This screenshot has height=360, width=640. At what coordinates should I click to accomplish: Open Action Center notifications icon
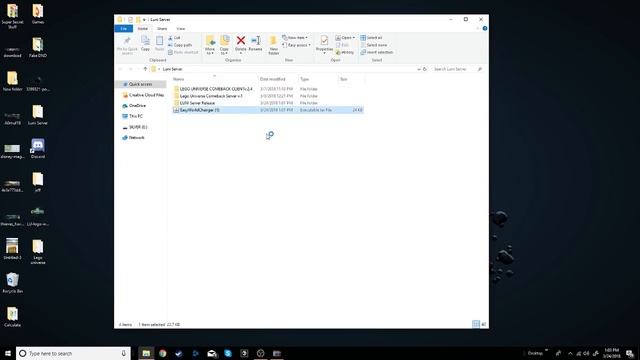(x=630, y=353)
